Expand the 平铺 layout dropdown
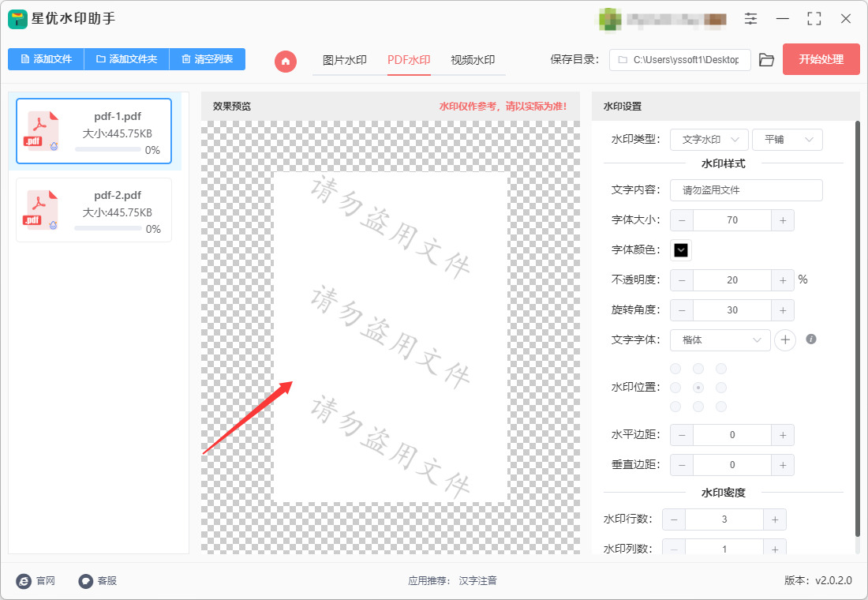 click(x=788, y=140)
